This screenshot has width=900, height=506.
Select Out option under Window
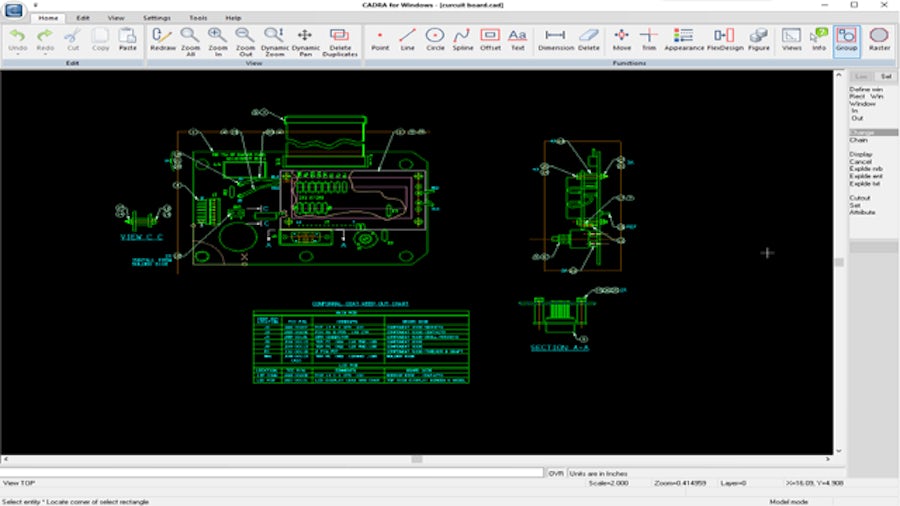pyautogui.click(x=857, y=118)
